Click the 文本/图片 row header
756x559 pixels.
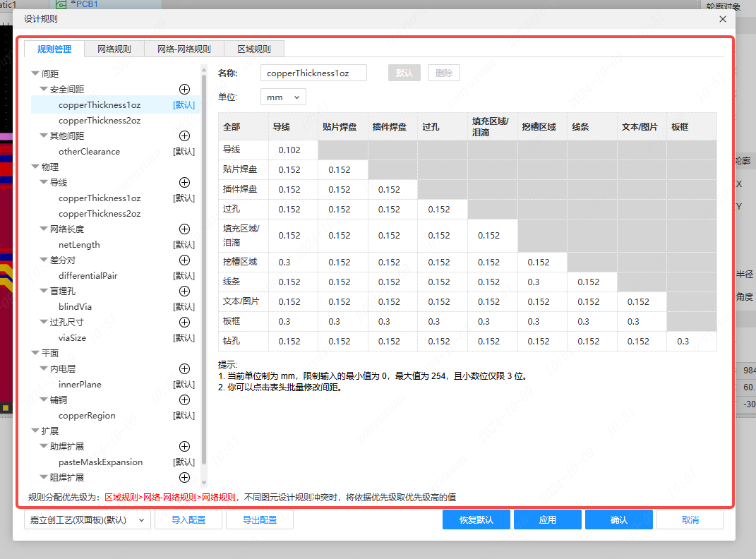(243, 301)
